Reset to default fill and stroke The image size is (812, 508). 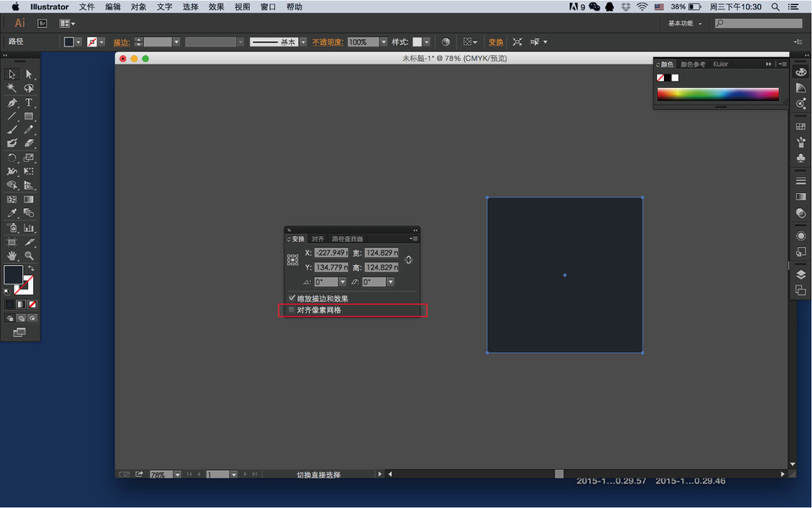point(7,292)
